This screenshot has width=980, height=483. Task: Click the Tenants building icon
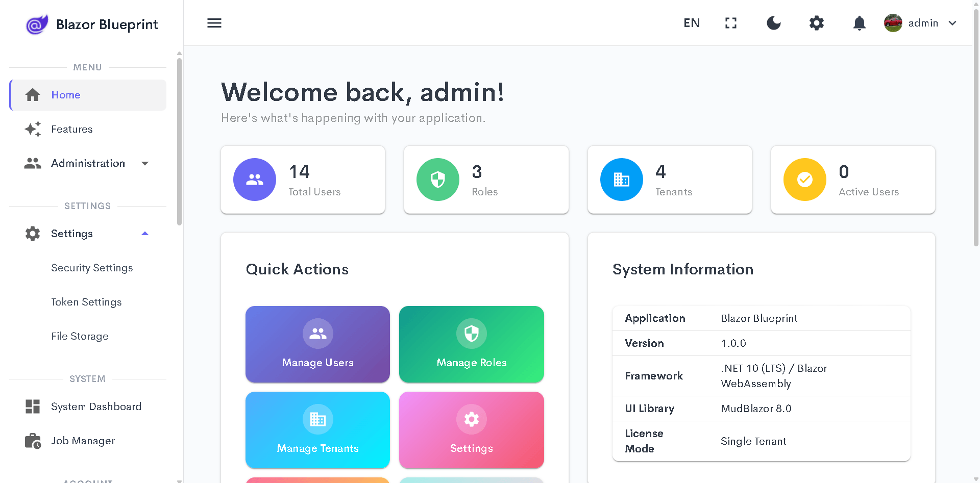(x=621, y=180)
